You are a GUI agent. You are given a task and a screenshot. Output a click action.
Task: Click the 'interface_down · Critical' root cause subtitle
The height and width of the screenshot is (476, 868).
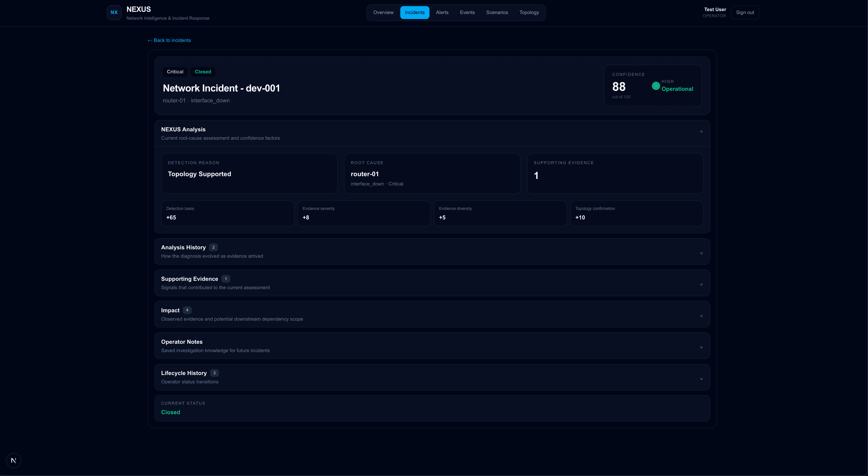pyautogui.click(x=377, y=184)
